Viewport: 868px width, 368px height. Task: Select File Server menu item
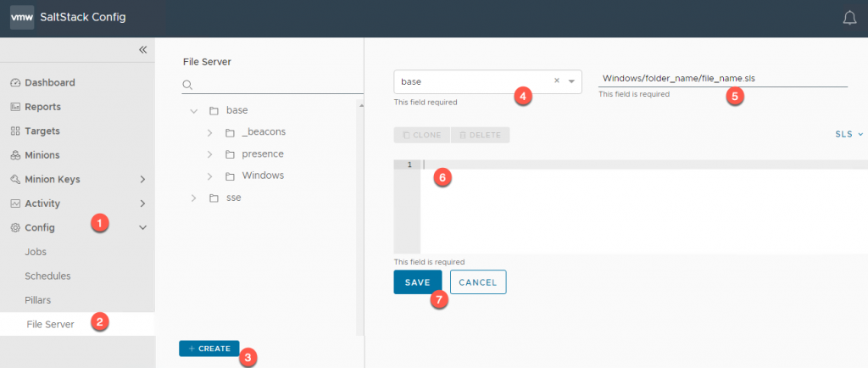click(x=77, y=324)
